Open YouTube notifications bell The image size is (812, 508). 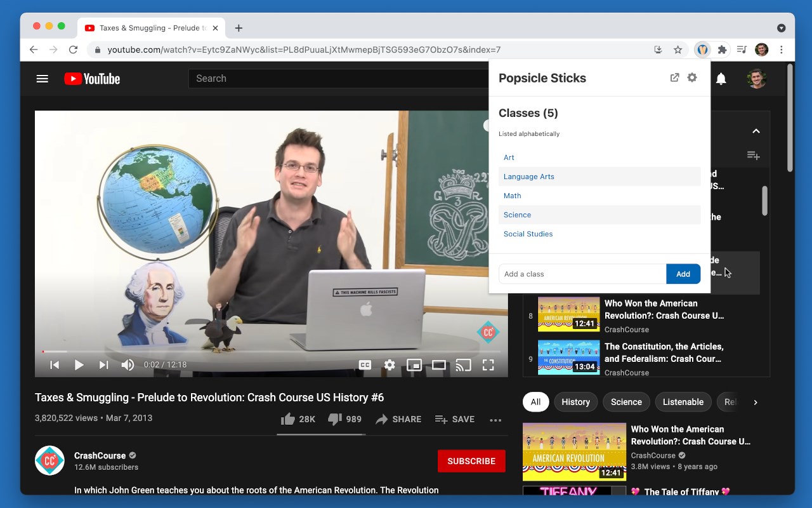pyautogui.click(x=721, y=79)
